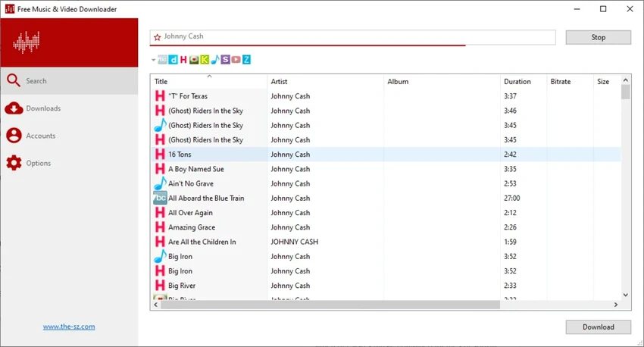This screenshot has width=644, height=347.
Task: Toggle the blue 'Z' source icon
Action: [246, 60]
